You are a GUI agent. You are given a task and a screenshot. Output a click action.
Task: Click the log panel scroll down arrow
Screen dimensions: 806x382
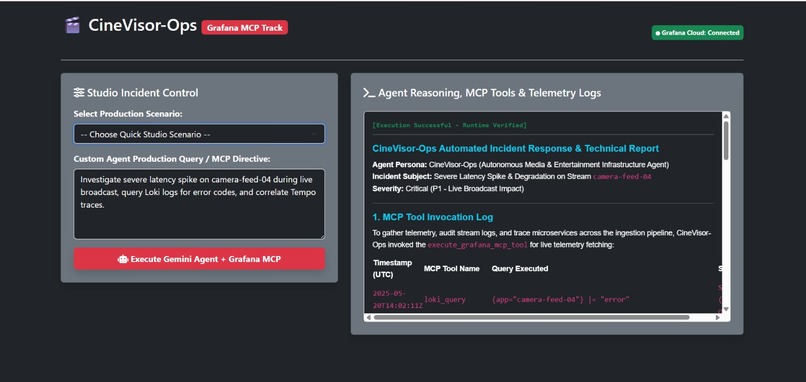click(x=726, y=309)
